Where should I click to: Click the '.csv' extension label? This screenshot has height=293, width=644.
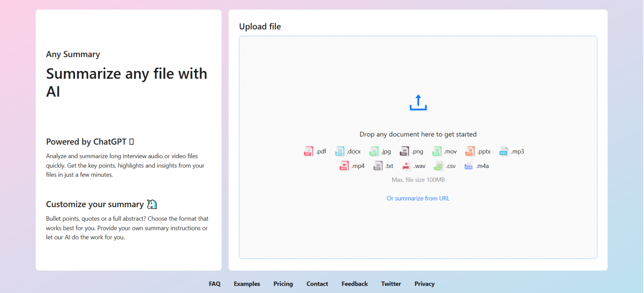pyautogui.click(x=450, y=166)
